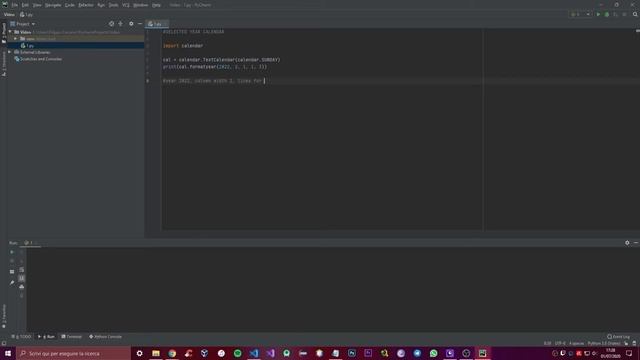This screenshot has height=360, width=640.
Task: Open the Edit menu
Action: pyautogui.click(x=25, y=5)
